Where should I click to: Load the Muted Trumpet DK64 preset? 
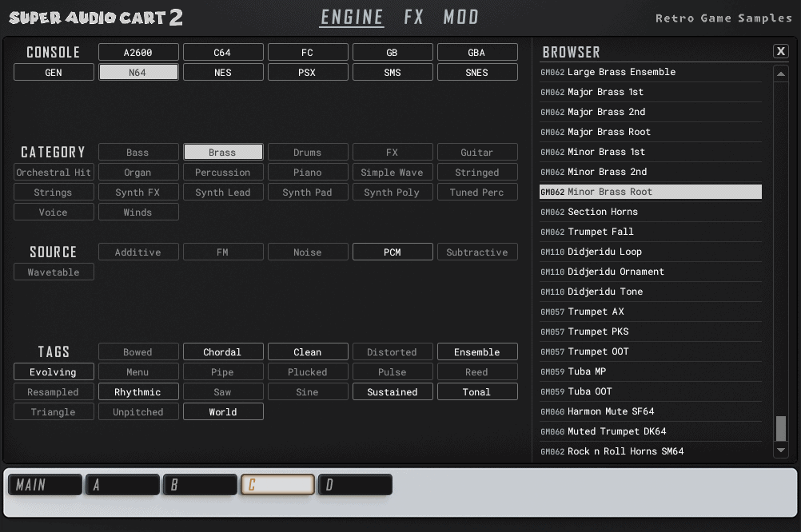650,431
